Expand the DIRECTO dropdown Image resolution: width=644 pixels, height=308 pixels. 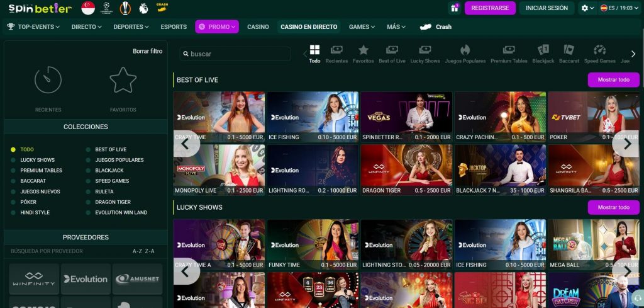tap(87, 26)
